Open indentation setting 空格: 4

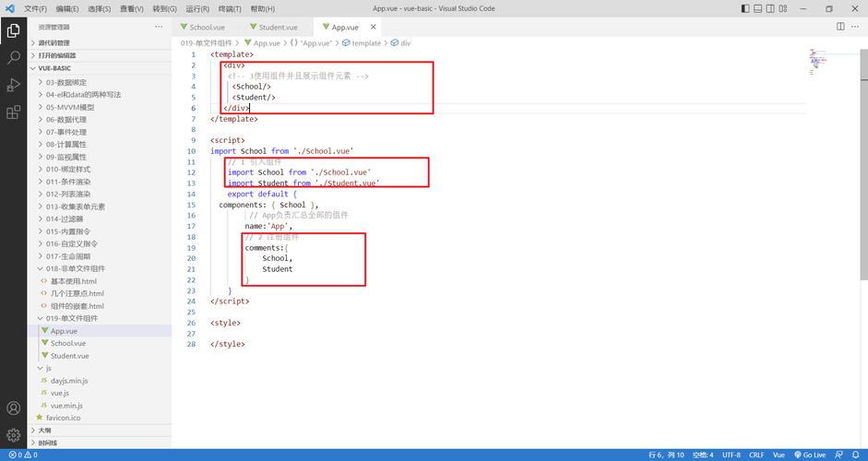703,455
